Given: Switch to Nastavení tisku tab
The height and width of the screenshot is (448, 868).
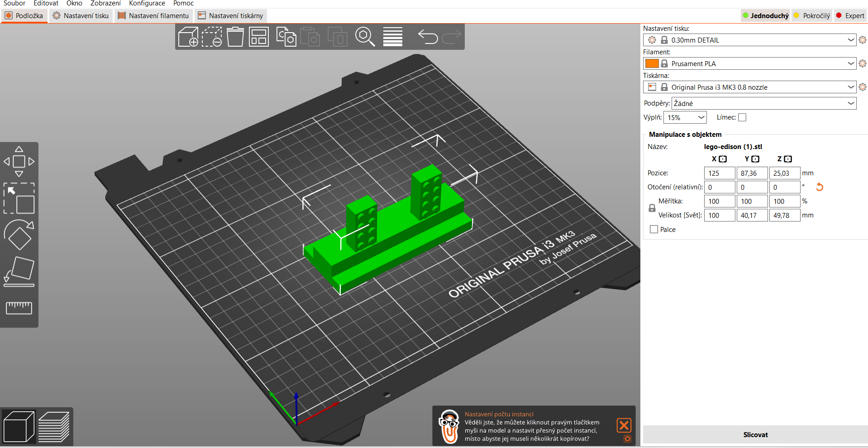Looking at the screenshot, I should 81,15.
